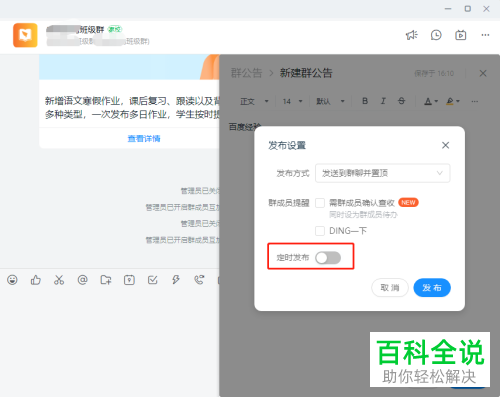500x397 pixels.
Task: Maximize the application window
Action: pyautogui.click(x=468, y=9)
